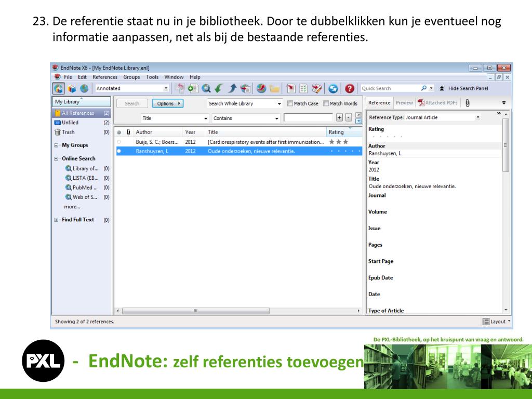
Task: Click the Open Link globe icon
Action: click(x=261, y=88)
